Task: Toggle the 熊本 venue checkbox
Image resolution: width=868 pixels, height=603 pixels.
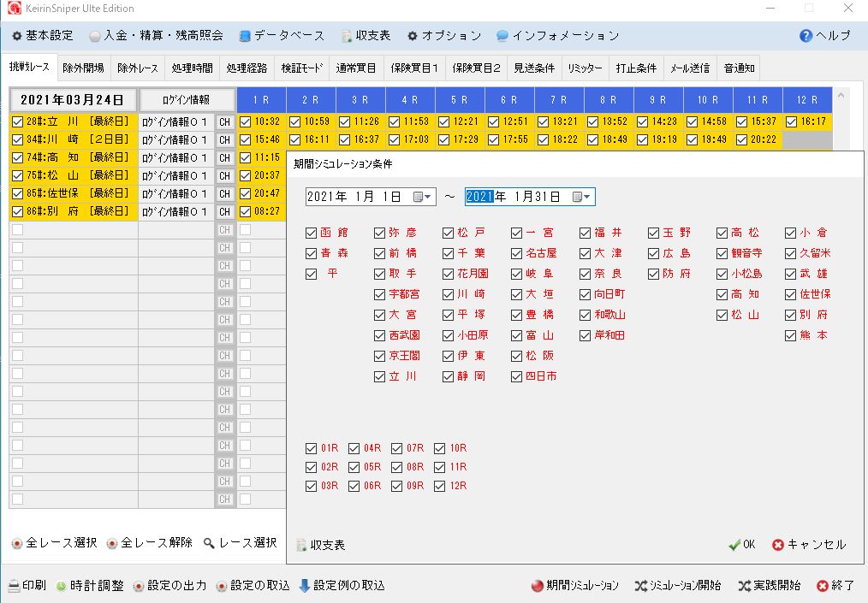Action: 790,336
